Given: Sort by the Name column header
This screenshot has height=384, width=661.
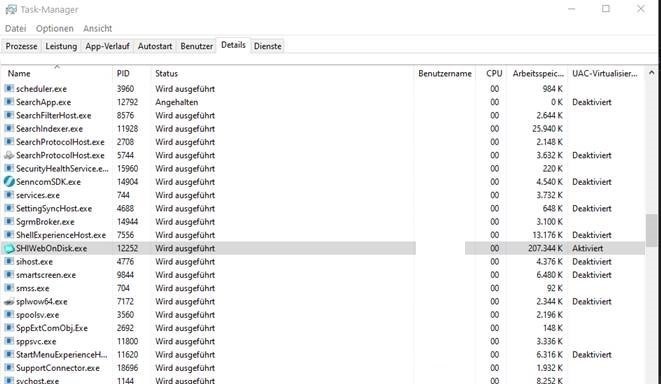Looking at the screenshot, I should [57, 73].
